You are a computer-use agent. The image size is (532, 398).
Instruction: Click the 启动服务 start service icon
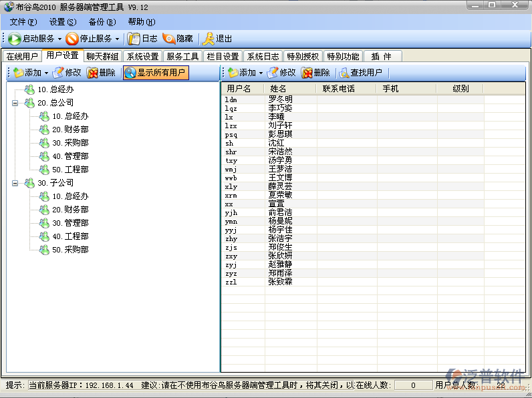click(x=15, y=39)
